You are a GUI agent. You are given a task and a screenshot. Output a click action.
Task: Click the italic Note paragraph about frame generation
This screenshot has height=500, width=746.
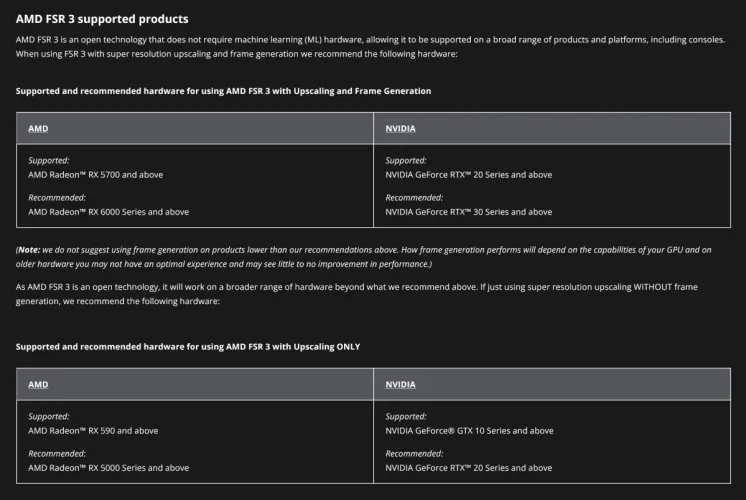click(364, 256)
